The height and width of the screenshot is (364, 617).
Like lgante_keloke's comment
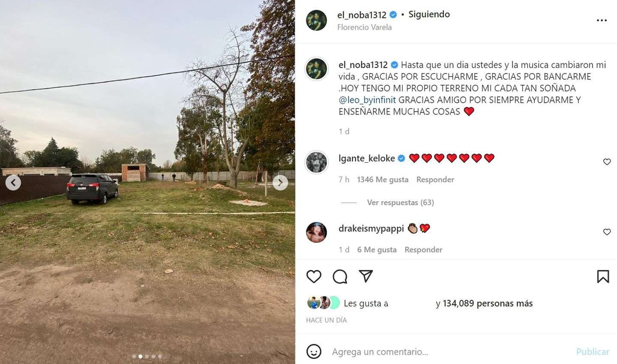pyautogui.click(x=607, y=162)
